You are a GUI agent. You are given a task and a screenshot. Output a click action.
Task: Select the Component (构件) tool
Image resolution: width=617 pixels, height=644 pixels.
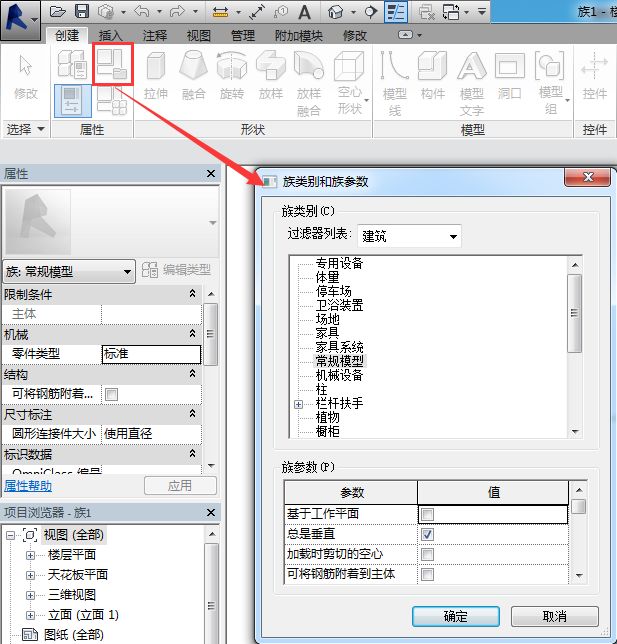tap(433, 77)
